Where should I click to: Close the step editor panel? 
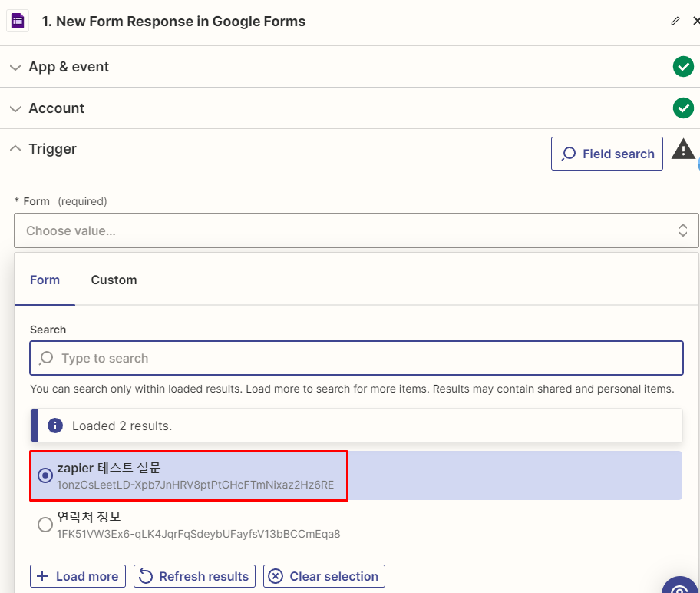coord(696,21)
